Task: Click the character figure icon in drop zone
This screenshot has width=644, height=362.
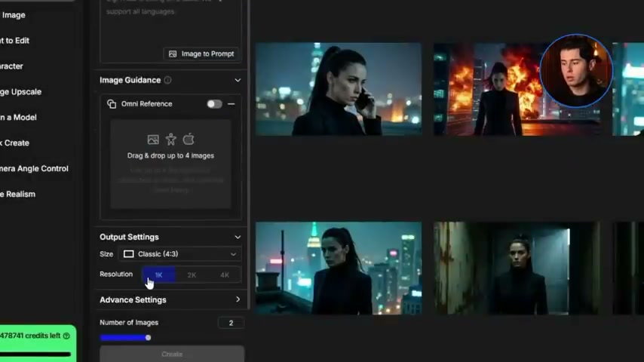Action: (171, 140)
